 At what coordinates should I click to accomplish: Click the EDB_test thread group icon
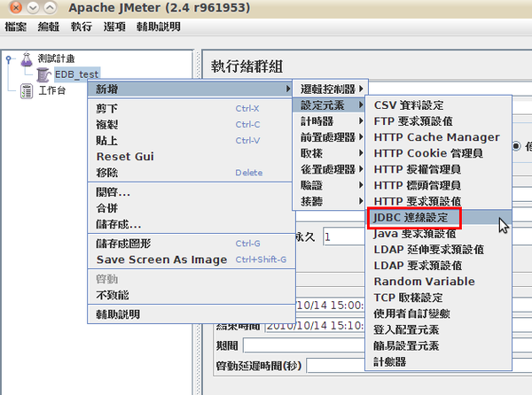point(43,74)
